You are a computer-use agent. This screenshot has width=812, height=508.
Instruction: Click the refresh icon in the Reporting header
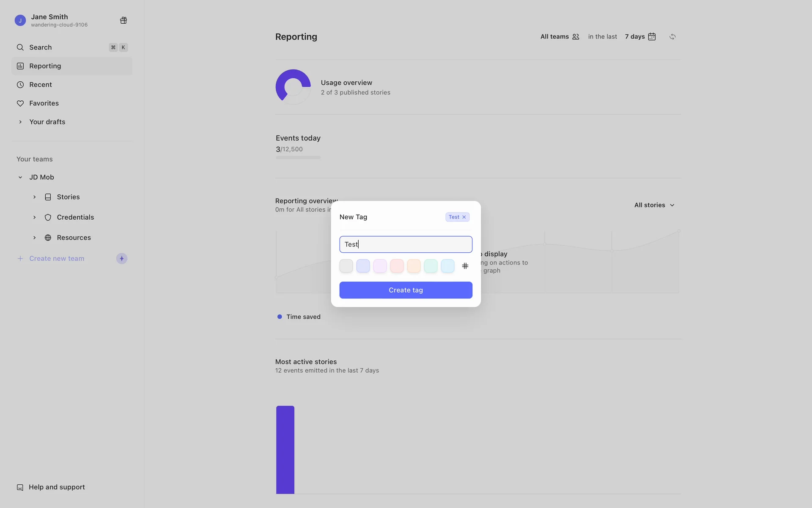[x=672, y=37]
